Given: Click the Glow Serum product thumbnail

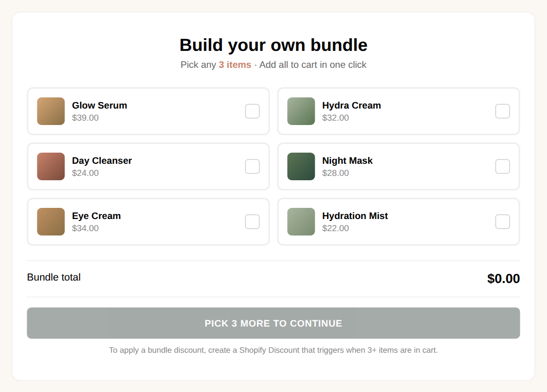Looking at the screenshot, I should click(x=51, y=111).
